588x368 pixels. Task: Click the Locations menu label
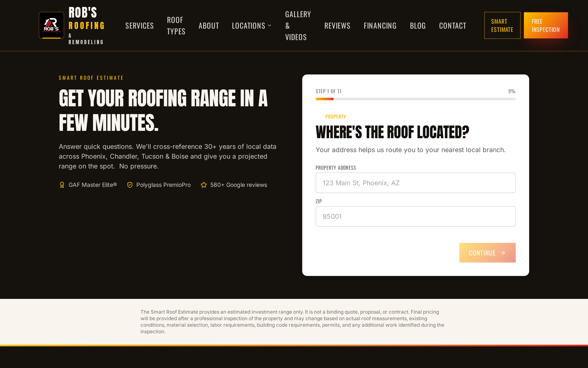point(248,26)
